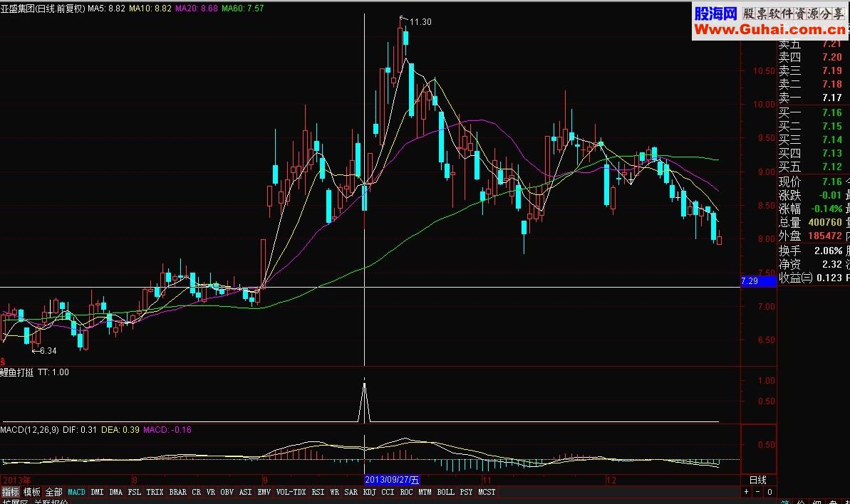Image resolution: width=850 pixels, height=504 pixels.
Task: Click the MACD(12,26,9) indicator title
Action: (29, 430)
